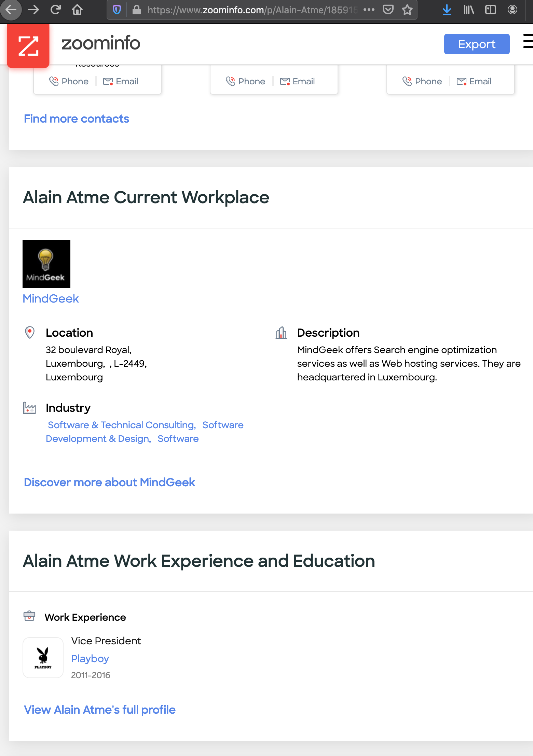Open the browser home page icon
This screenshot has width=533, height=756.
pyautogui.click(x=77, y=10)
